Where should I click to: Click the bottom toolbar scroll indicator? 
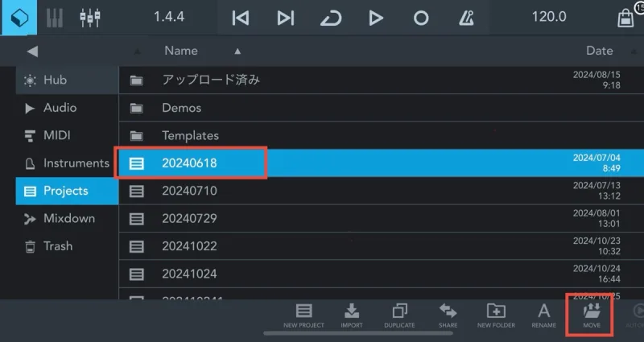(358, 333)
